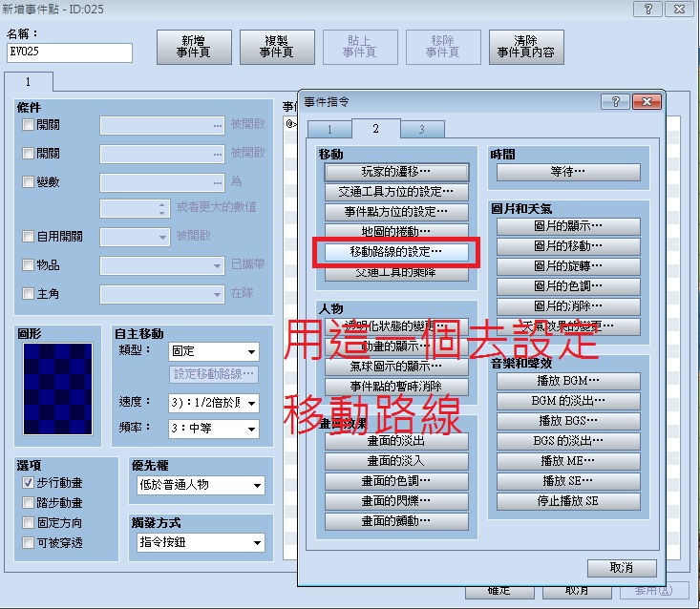Open the 觸發方式 指令按鈕 dropdown
This screenshot has height=609, width=700.
(201, 542)
